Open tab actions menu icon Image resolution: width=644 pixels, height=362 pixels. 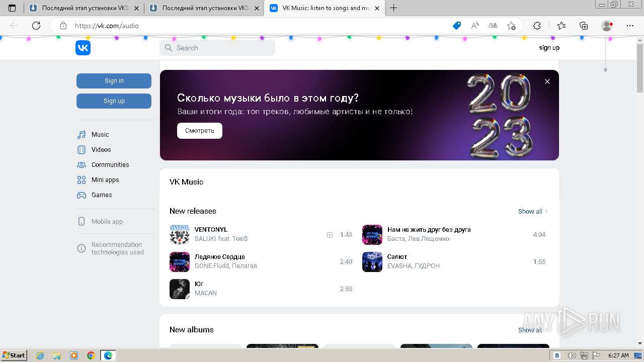[12, 8]
